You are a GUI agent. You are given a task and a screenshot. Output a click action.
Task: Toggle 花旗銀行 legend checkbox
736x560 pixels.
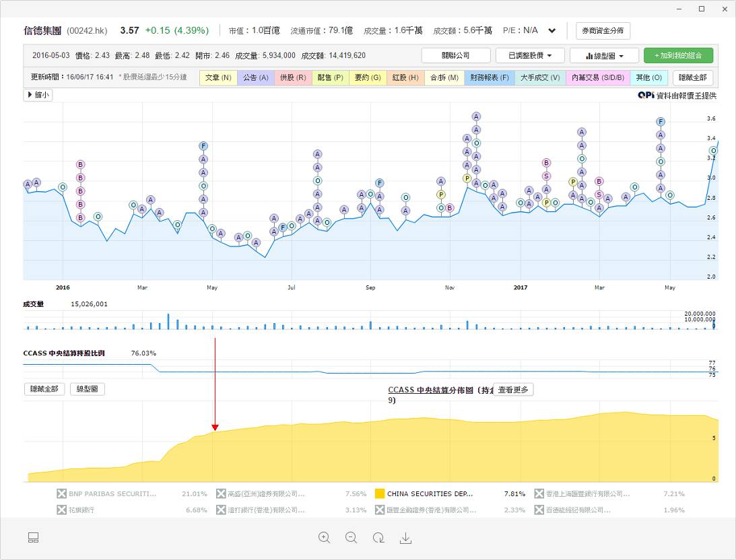point(62,510)
